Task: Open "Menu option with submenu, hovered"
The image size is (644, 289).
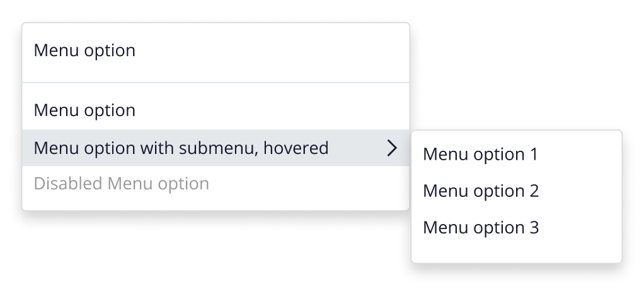Action: coord(181,148)
